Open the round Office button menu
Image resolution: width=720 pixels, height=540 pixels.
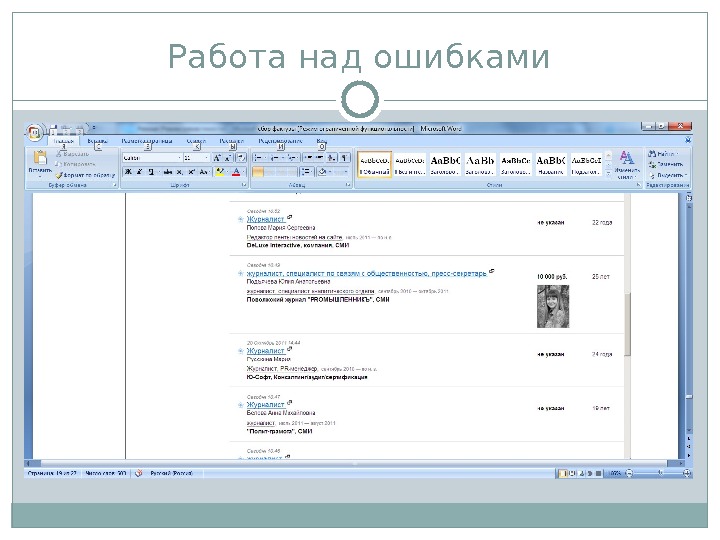(34, 133)
